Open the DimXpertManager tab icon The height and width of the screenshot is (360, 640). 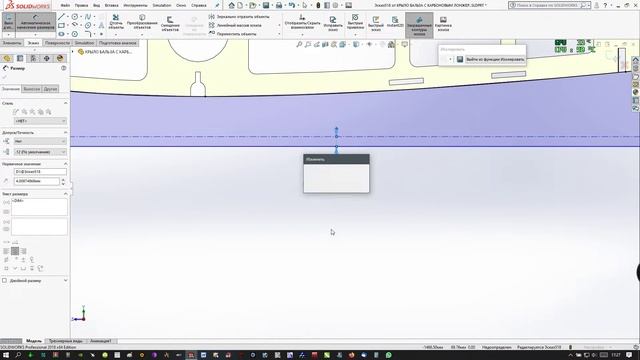pyautogui.click(x=47, y=58)
